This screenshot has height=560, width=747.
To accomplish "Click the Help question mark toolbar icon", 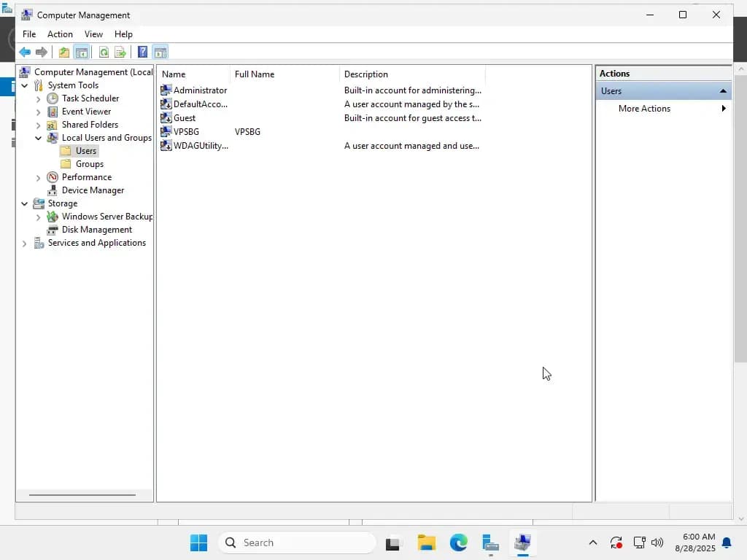I will click(x=142, y=52).
